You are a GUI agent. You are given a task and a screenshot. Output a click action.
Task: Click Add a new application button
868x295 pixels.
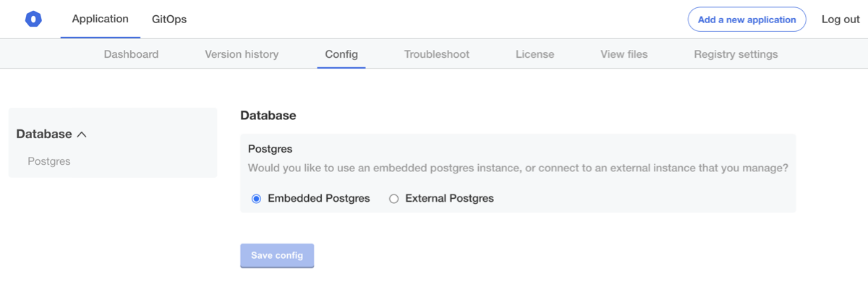746,20
